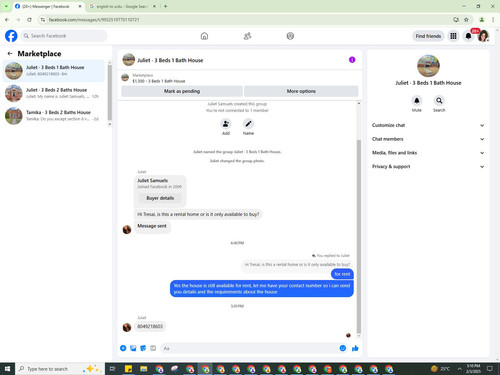The image size is (500, 375).
Task: Click the Windows taskbar search box
Action: tap(60, 369)
